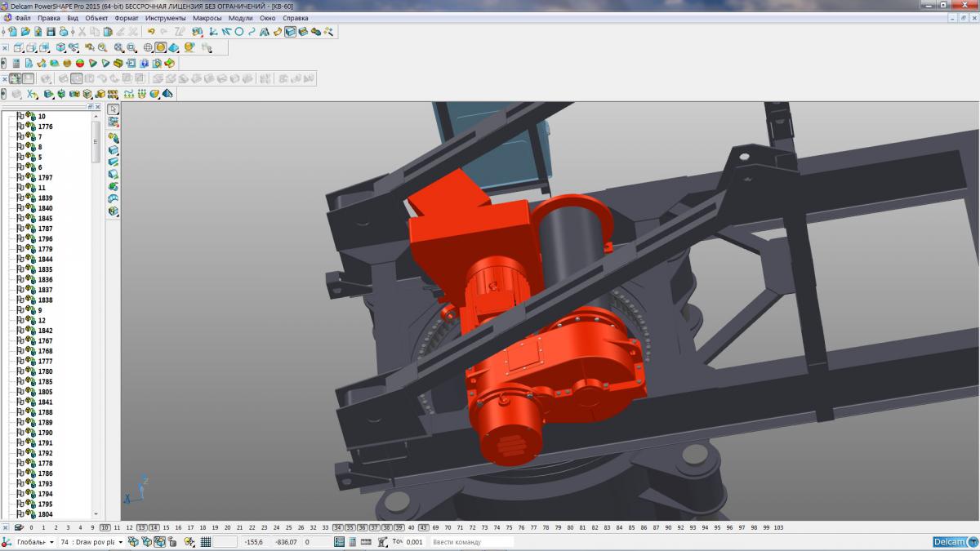Select tree item 1804
The width and height of the screenshot is (980, 551).
(x=45, y=514)
